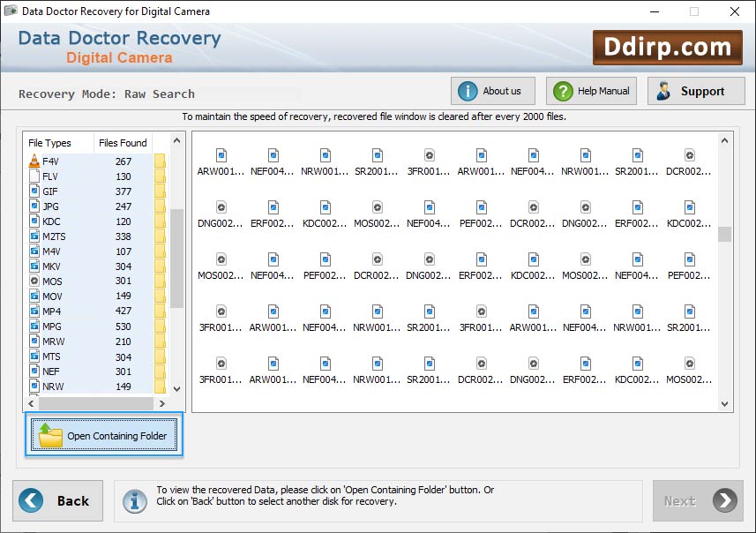Viewport: 756px width, 533px height.
Task: Click the NRW file type icon
Action: pyautogui.click(x=34, y=386)
